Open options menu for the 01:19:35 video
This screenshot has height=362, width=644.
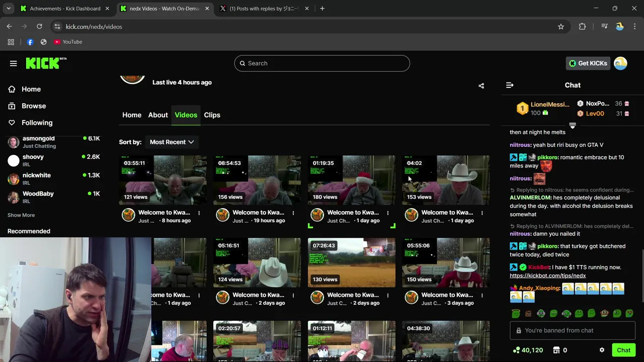tap(387, 213)
